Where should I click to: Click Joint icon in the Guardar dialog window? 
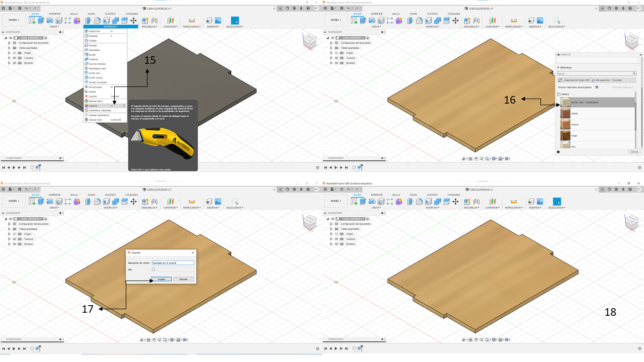(154, 202)
